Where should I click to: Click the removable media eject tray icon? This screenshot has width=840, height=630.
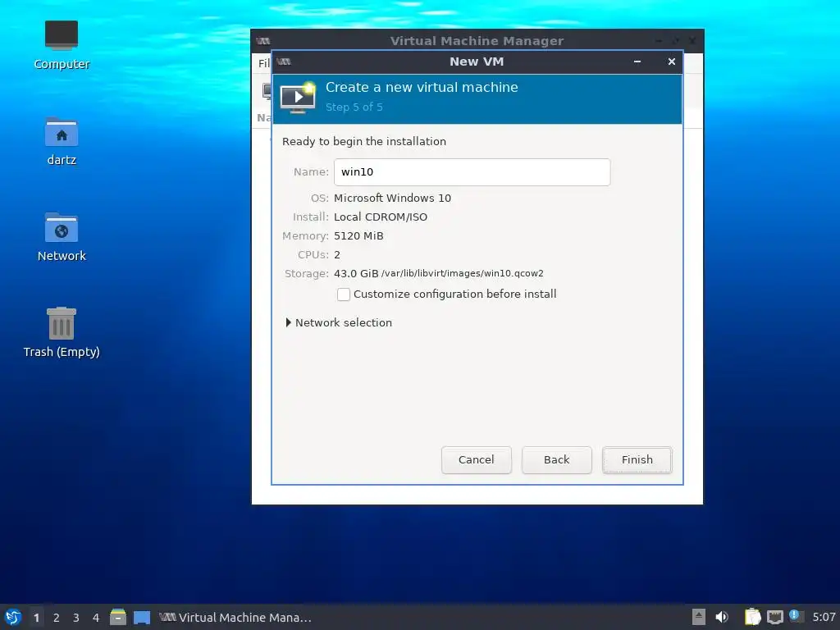click(x=699, y=617)
